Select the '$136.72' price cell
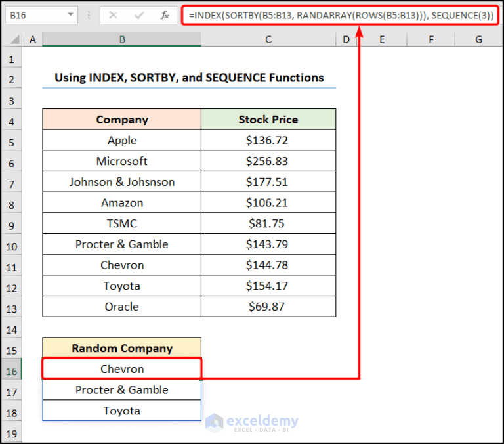504x444 pixels. (268, 141)
